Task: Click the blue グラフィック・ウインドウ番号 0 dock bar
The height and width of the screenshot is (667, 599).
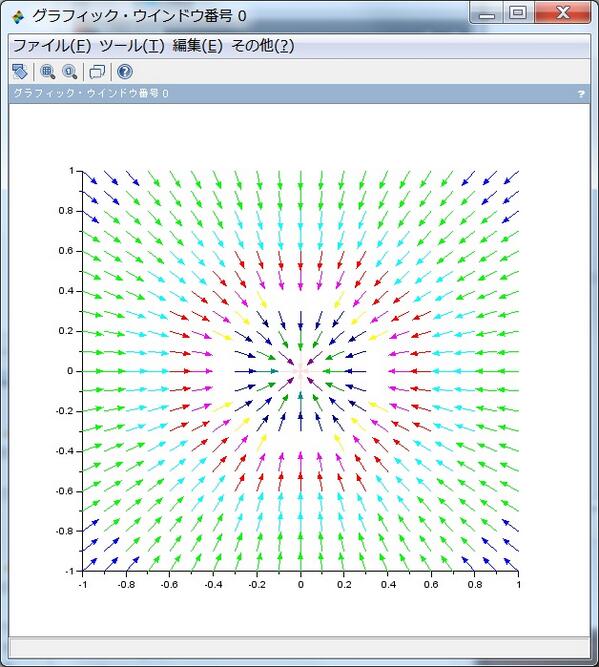Action: 299,94
